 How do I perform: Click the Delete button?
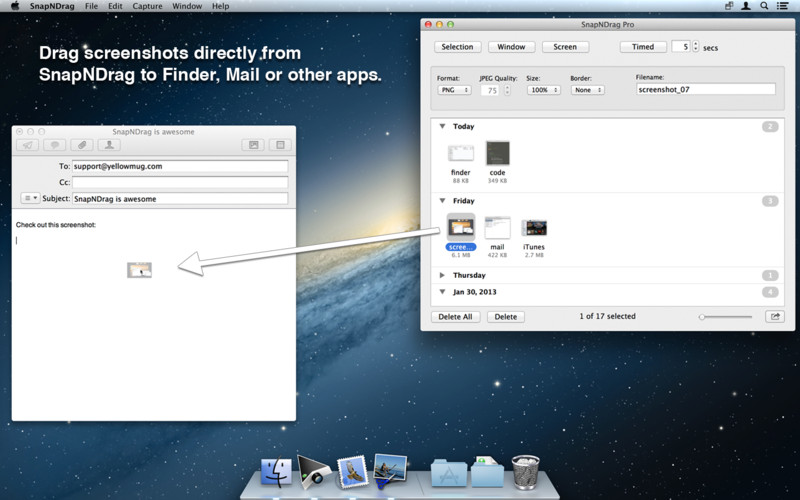click(x=506, y=317)
